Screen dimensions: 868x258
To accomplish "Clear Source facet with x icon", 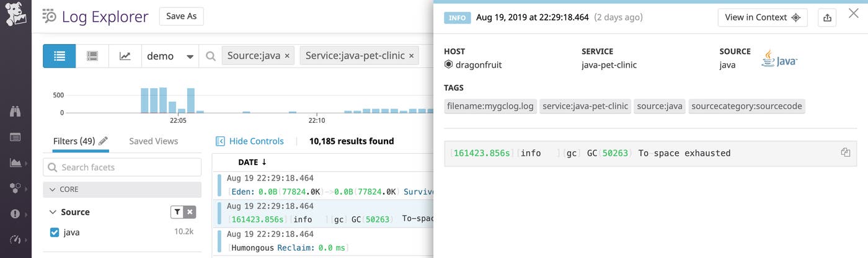I will coord(190,212).
